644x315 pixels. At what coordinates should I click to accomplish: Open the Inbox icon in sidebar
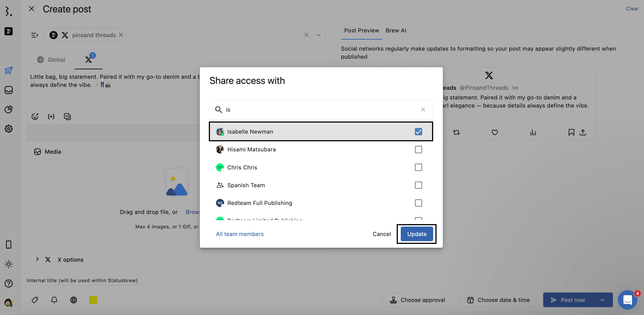pos(9,90)
